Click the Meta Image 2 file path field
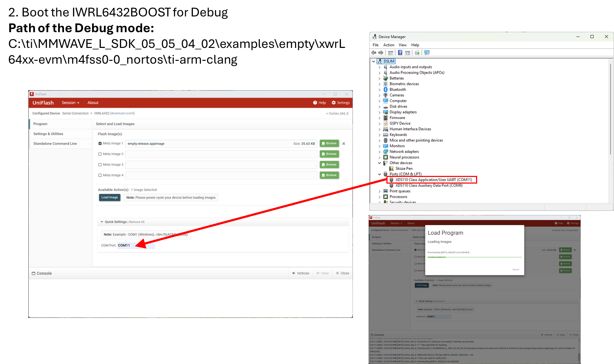Viewport: 614px width, 364px height. [221, 154]
